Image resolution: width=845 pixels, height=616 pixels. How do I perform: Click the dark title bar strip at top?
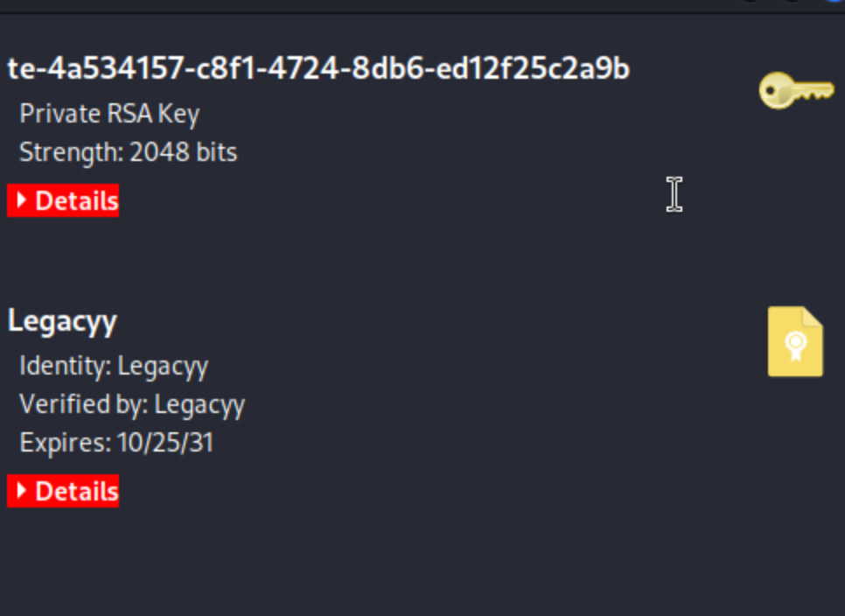422,6
